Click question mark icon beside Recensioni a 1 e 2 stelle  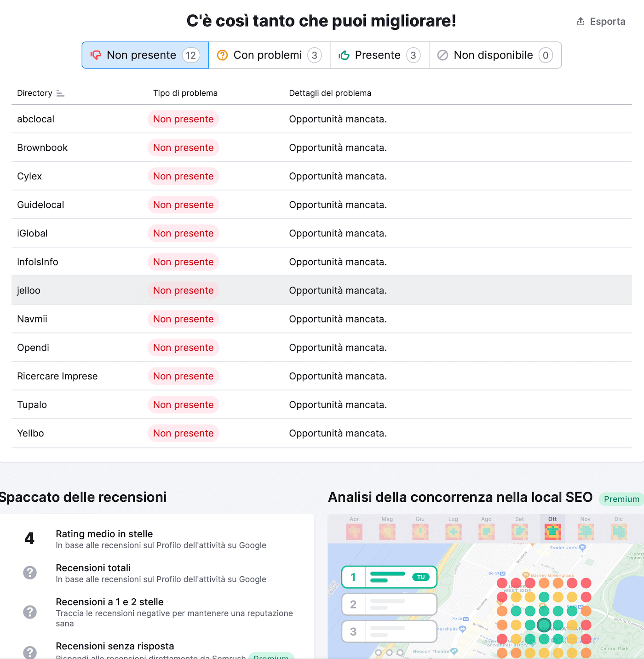tap(30, 612)
